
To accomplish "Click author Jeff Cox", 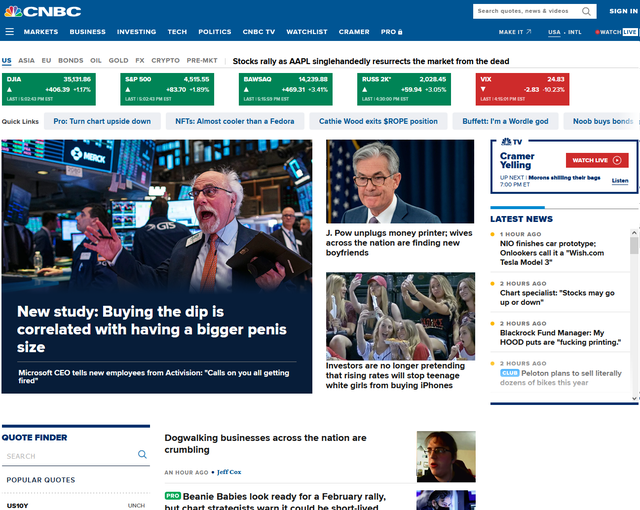I will pos(229,472).
